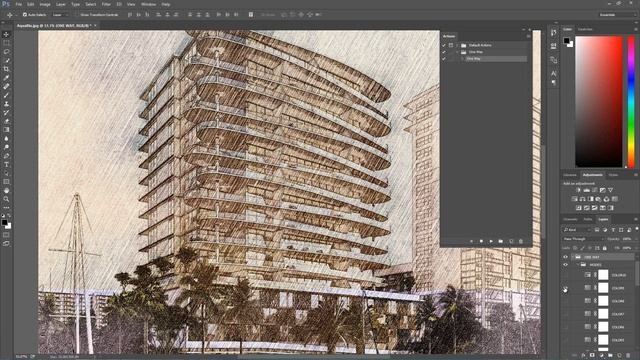Add a Vibrance adjustment
Screen dimensions: 640x360
pyautogui.click(x=610, y=190)
